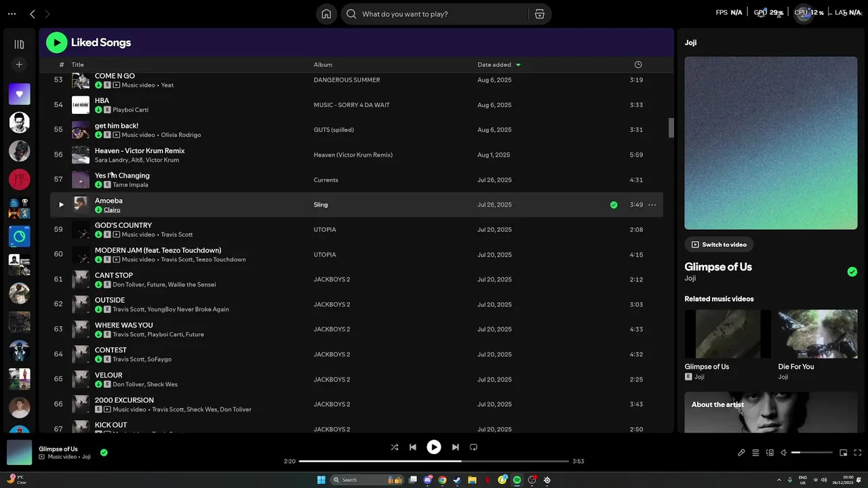Skip to the next track

click(x=456, y=447)
